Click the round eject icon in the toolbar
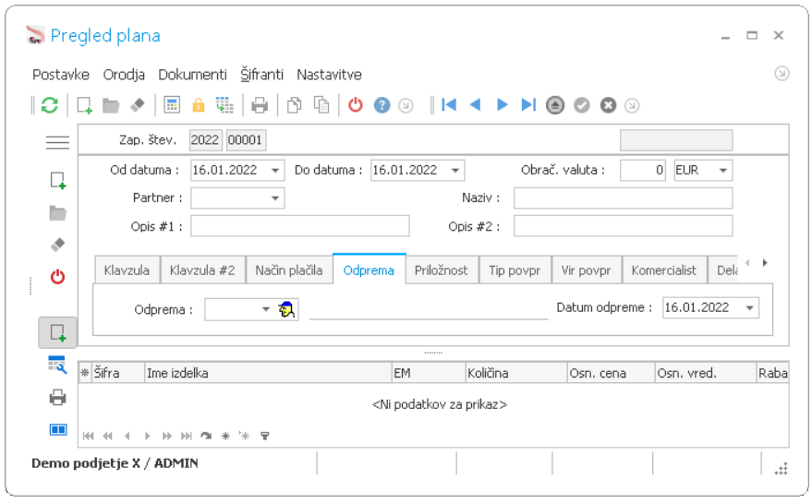Screen dimensions: 812x504 (x=555, y=105)
